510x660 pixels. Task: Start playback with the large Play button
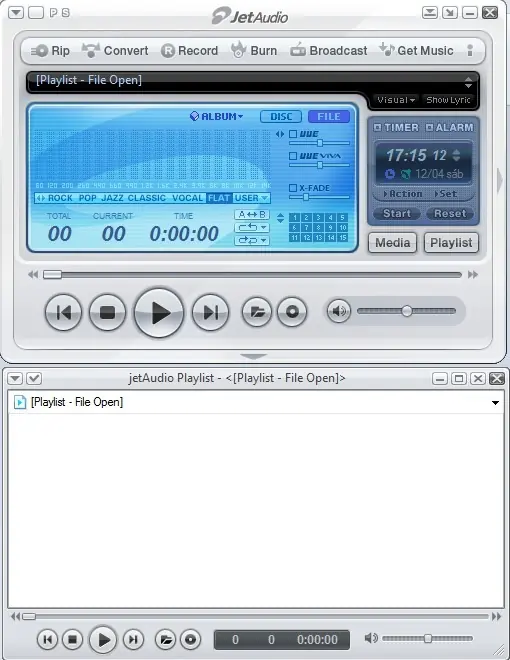pyautogui.click(x=159, y=313)
